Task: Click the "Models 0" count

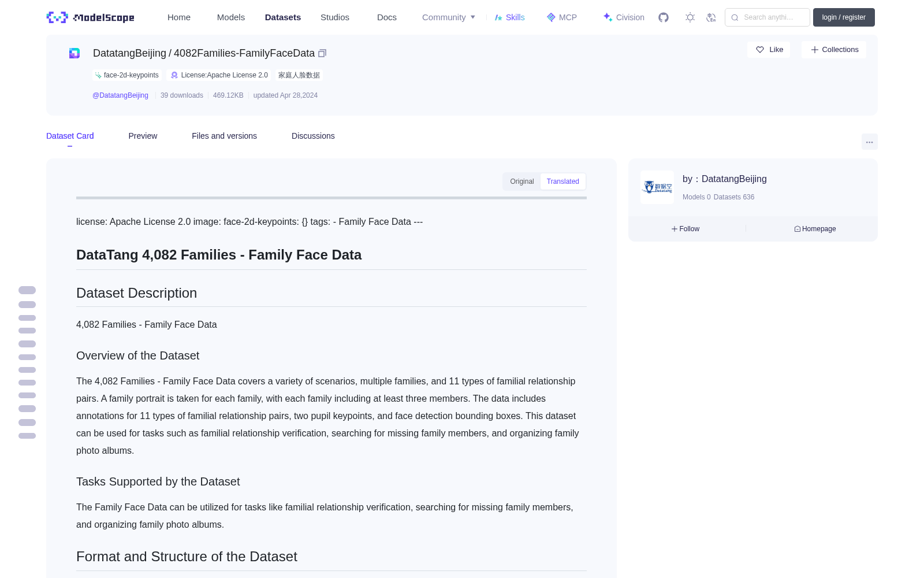Action: click(x=696, y=197)
